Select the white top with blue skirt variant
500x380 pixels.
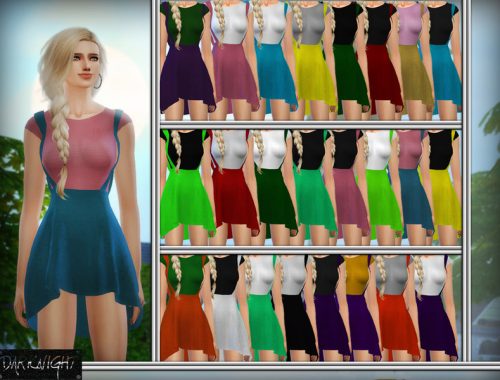274,60
